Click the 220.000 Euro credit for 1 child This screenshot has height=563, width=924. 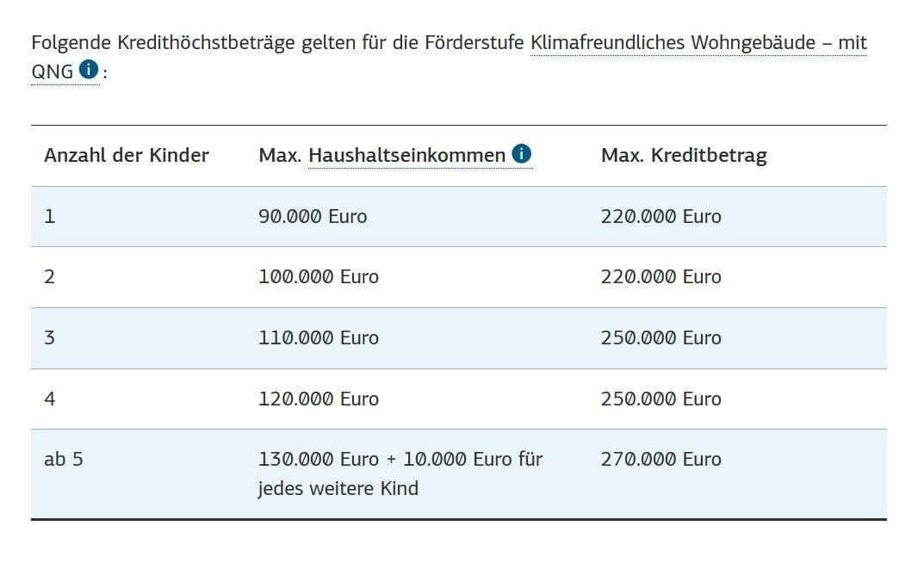point(661,217)
